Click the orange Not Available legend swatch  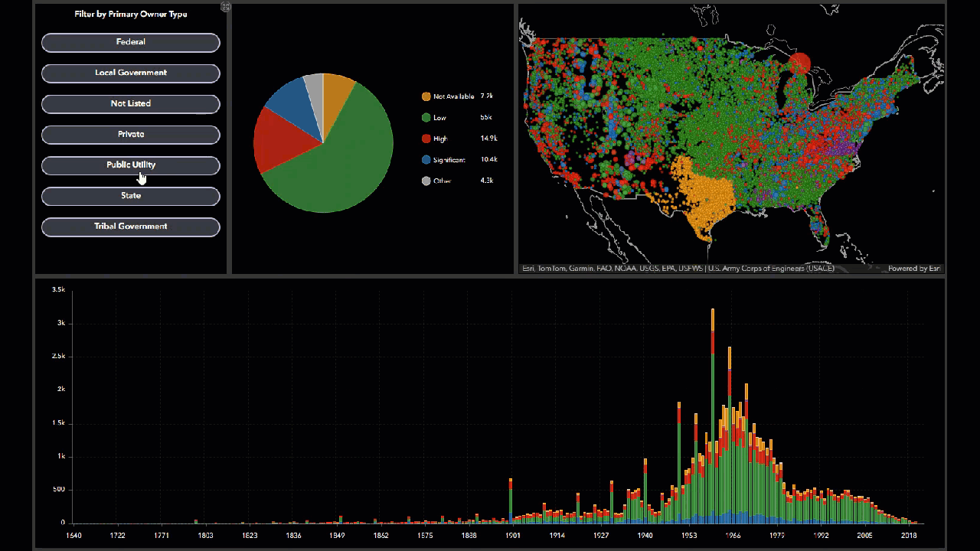point(426,96)
